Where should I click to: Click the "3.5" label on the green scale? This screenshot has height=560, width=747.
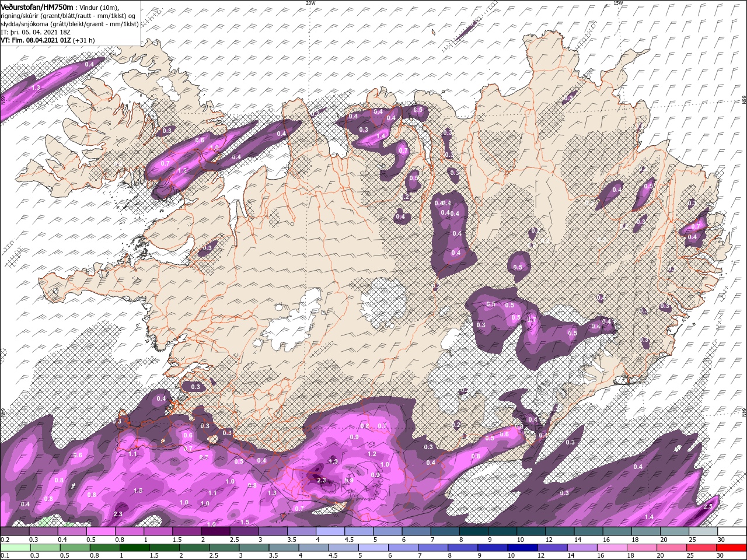(x=274, y=555)
